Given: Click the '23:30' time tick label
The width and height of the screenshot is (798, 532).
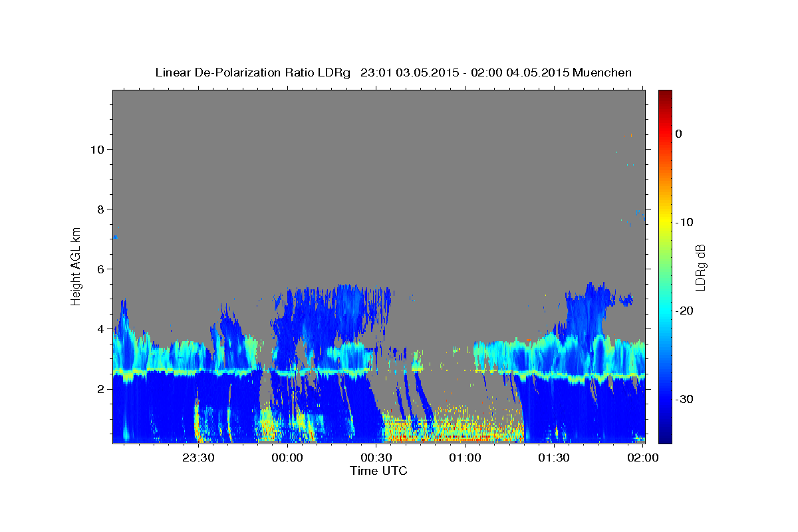Looking at the screenshot, I should [x=198, y=458].
